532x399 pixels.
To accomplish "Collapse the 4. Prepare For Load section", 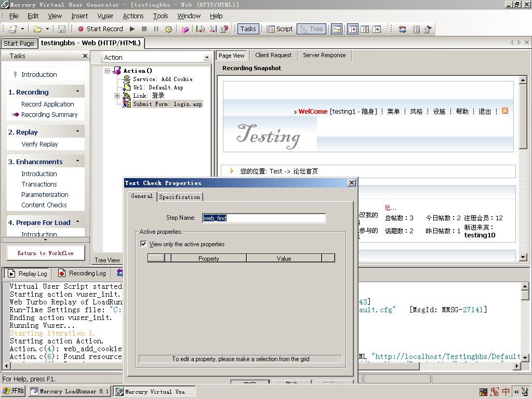I will tap(78, 221).
